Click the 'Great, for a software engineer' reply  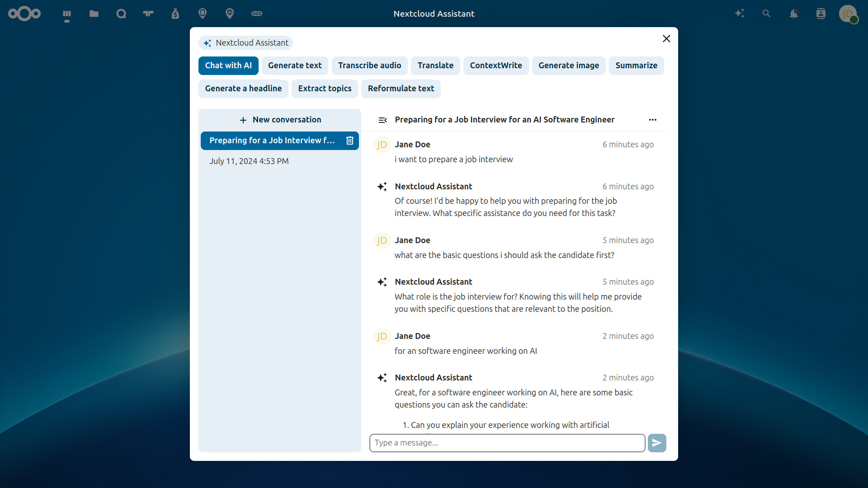click(x=514, y=399)
